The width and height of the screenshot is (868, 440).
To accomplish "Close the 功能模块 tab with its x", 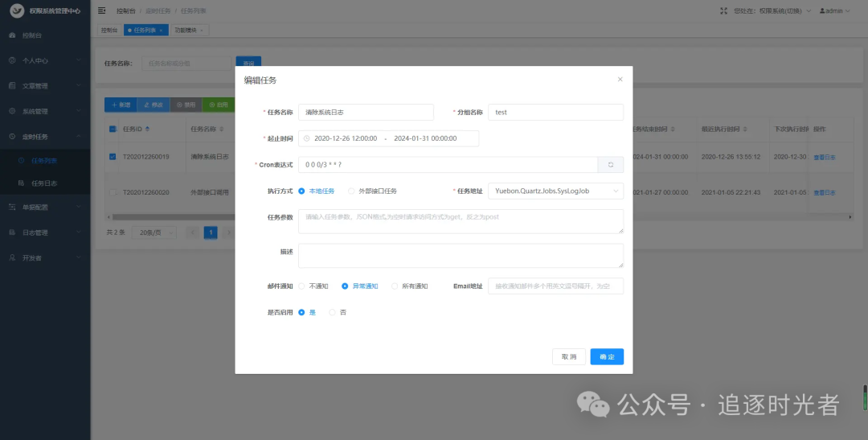I will pyautogui.click(x=202, y=31).
